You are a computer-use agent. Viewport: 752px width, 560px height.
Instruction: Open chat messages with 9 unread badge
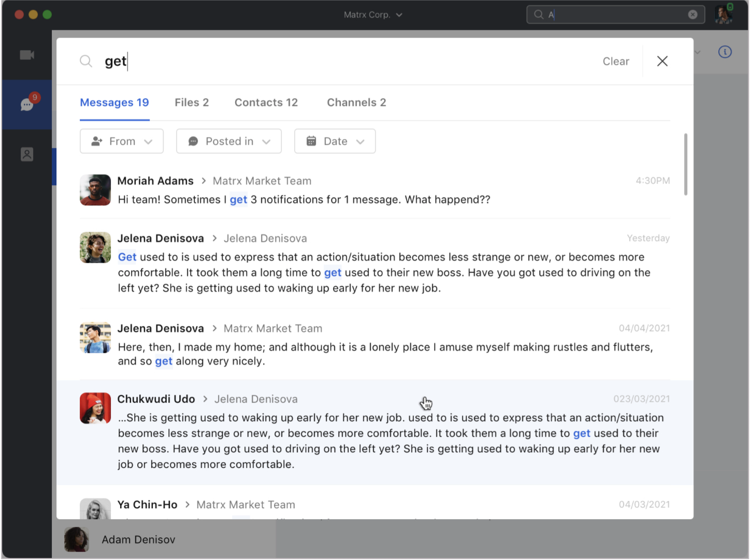pos(27,105)
